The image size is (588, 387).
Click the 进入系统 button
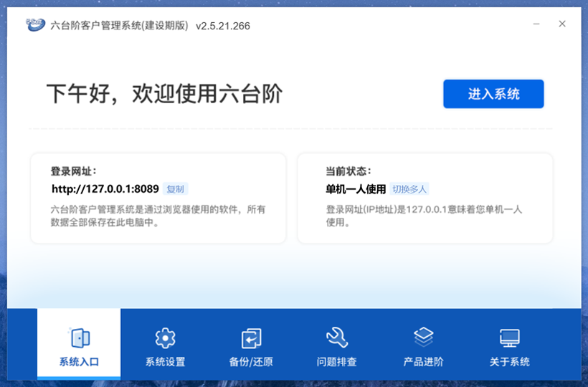pos(493,94)
